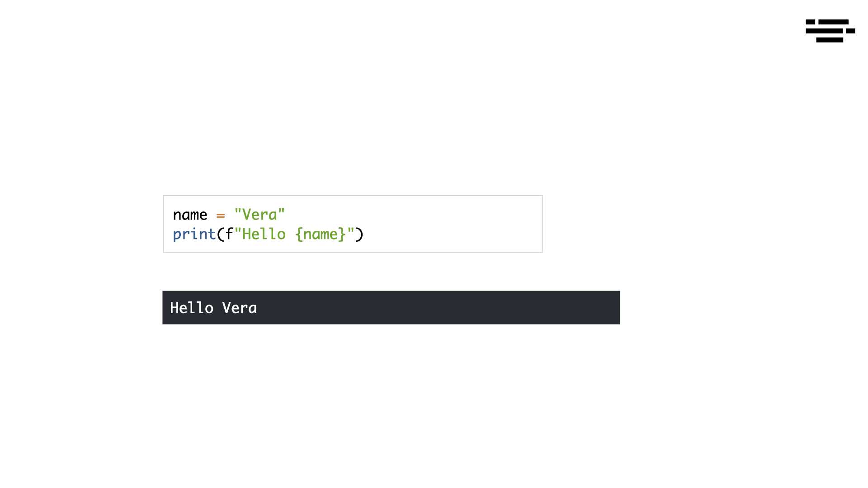Image resolution: width=868 pixels, height=488 pixels.
Task: Click the f prefix before the string
Action: tap(229, 234)
